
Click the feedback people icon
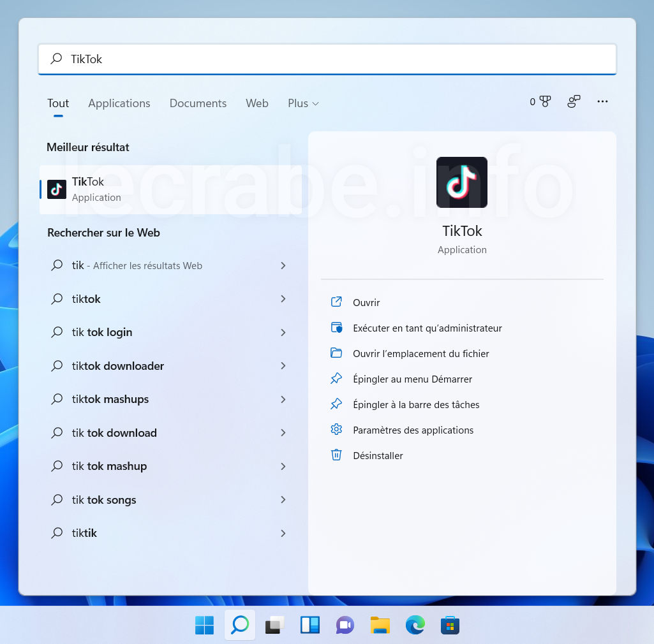tap(574, 101)
